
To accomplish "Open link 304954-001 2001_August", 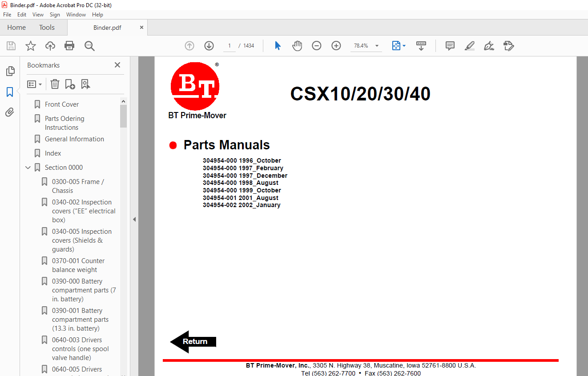I will pyautogui.click(x=241, y=198).
